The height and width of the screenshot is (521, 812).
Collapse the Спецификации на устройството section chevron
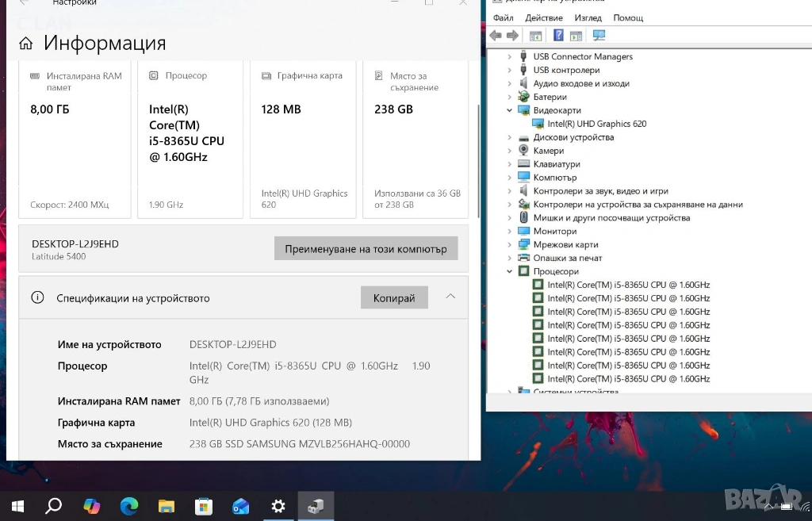[450, 297]
